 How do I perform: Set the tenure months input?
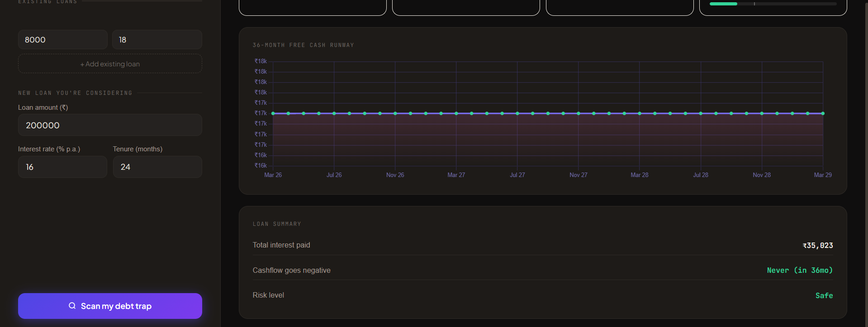(157, 167)
